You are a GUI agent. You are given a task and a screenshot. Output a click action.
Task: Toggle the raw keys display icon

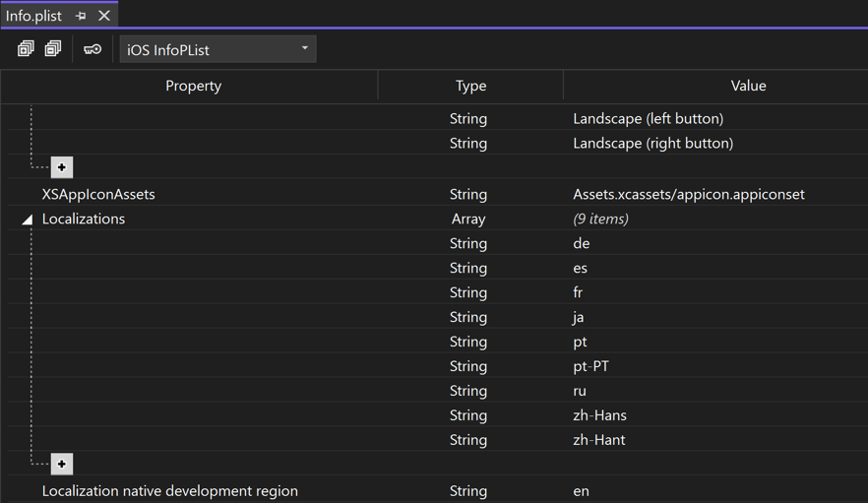(x=93, y=49)
